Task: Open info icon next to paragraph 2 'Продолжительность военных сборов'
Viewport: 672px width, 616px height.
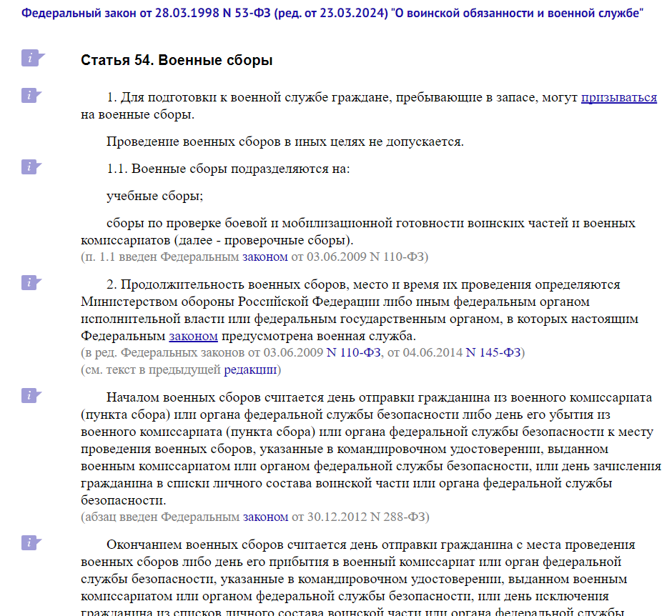Action: tap(31, 283)
